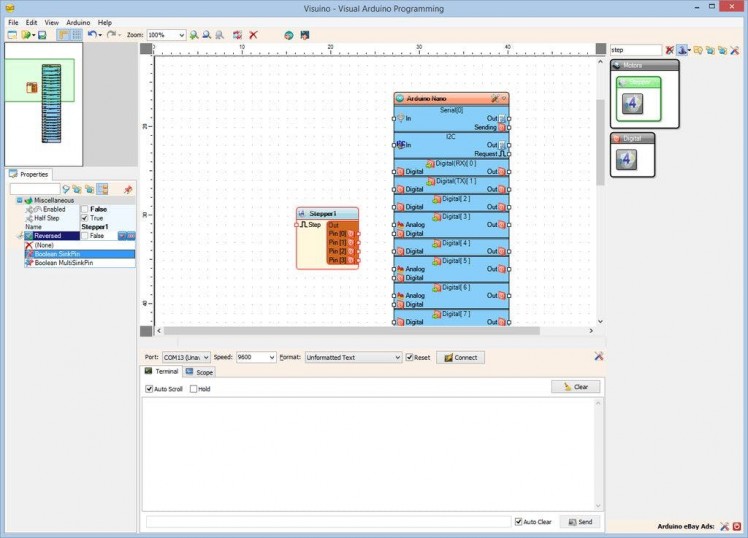The height and width of the screenshot is (538, 748).
Task: Open the serial Speed dropdown
Action: pos(271,357)
